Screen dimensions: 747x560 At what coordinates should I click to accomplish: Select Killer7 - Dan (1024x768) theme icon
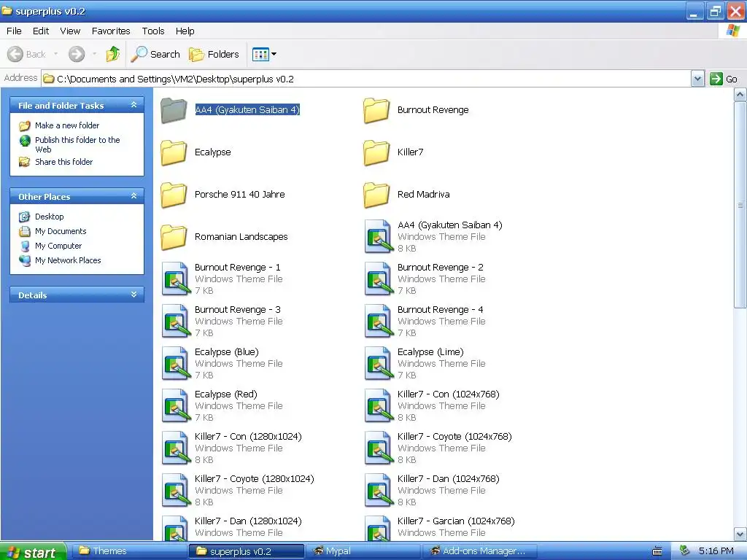tap(379, 490)
